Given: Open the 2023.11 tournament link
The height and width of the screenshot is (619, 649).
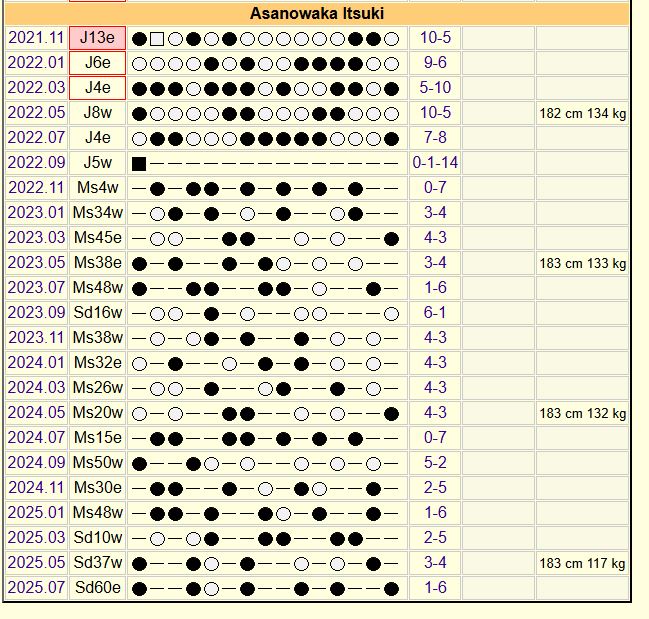Looking at the screenshot, I should coord(36,338).
